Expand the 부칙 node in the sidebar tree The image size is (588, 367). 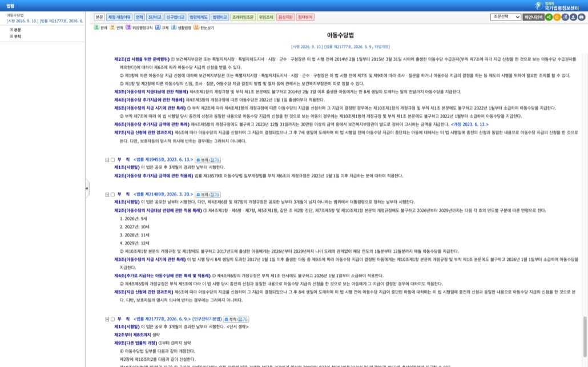[11, 37]
